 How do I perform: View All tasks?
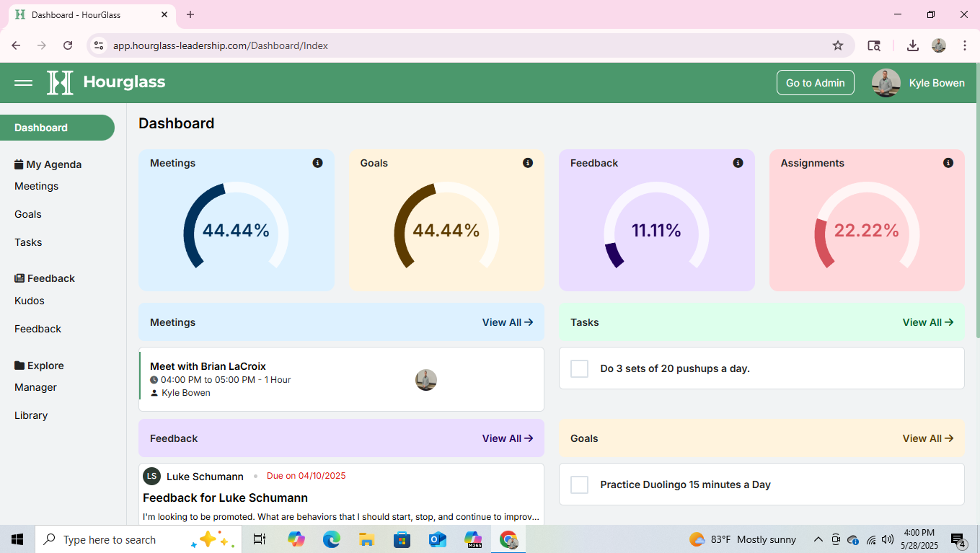[x=928, y=322]
